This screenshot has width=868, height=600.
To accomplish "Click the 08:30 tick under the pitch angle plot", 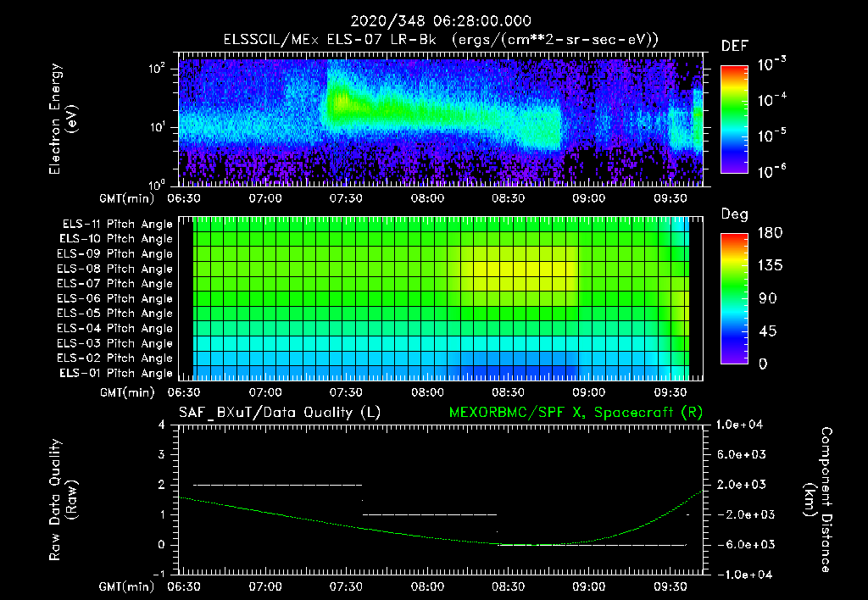I will [509, 392].
